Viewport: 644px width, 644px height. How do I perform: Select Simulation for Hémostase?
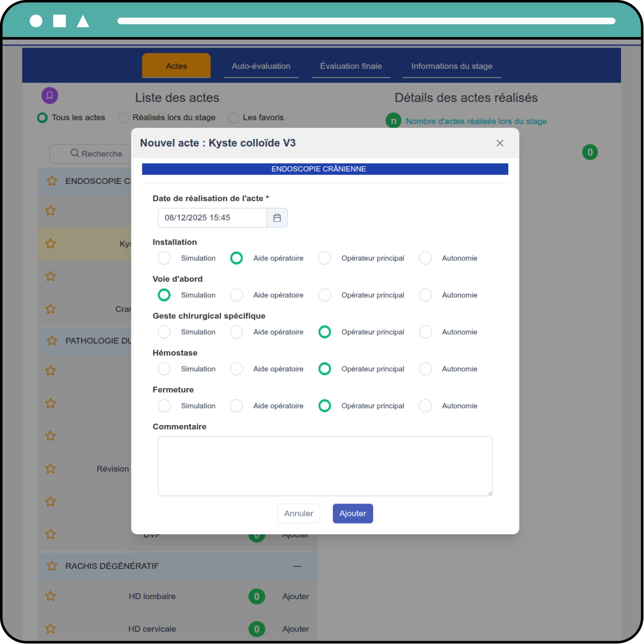tap(164, 369)
